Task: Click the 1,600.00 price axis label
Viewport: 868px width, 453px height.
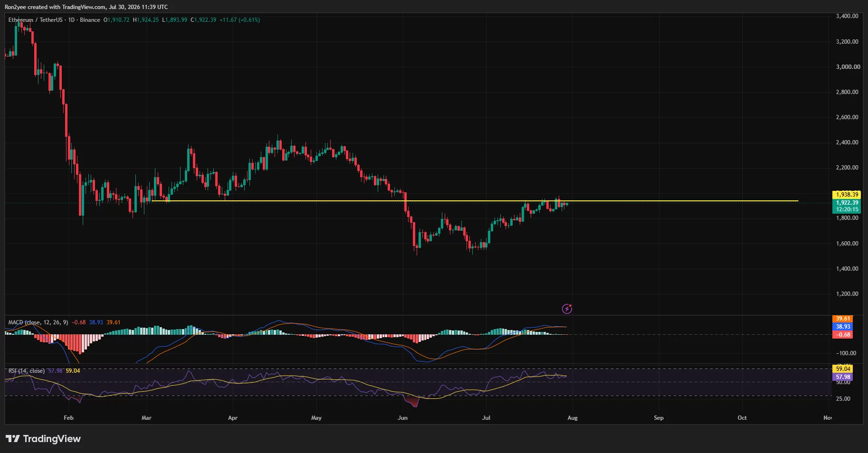Action: tap(847, 244)
